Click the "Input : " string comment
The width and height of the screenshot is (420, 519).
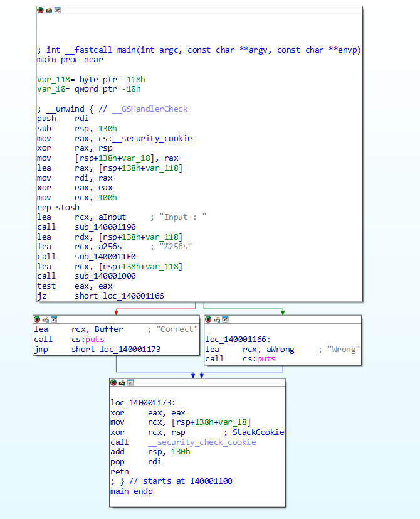point(183,217)
